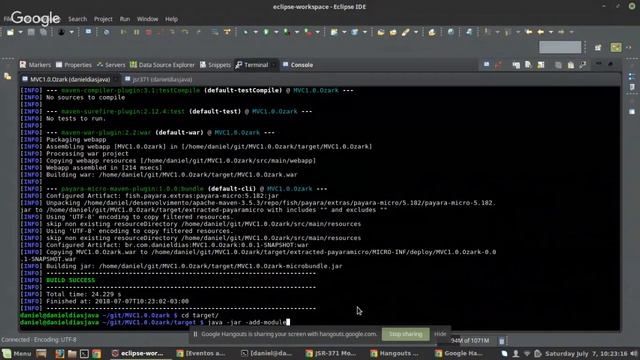Click the New file wizard icon
The width and height of the screenshot is (640, 360).
[x=10, y=32]
